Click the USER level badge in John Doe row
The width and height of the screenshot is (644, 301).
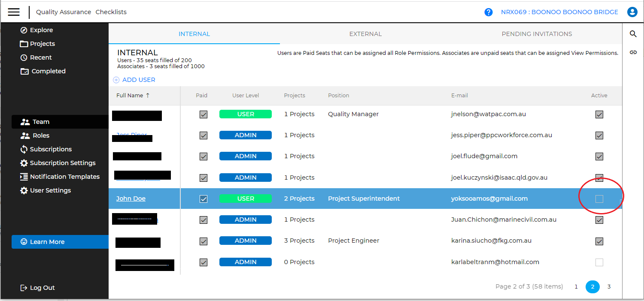tap(246, 199)
